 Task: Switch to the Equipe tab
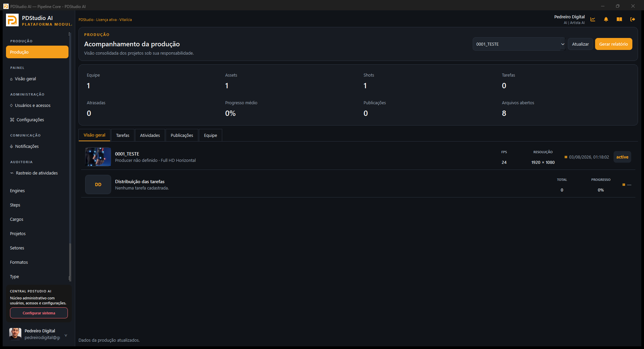click(211, 135)
